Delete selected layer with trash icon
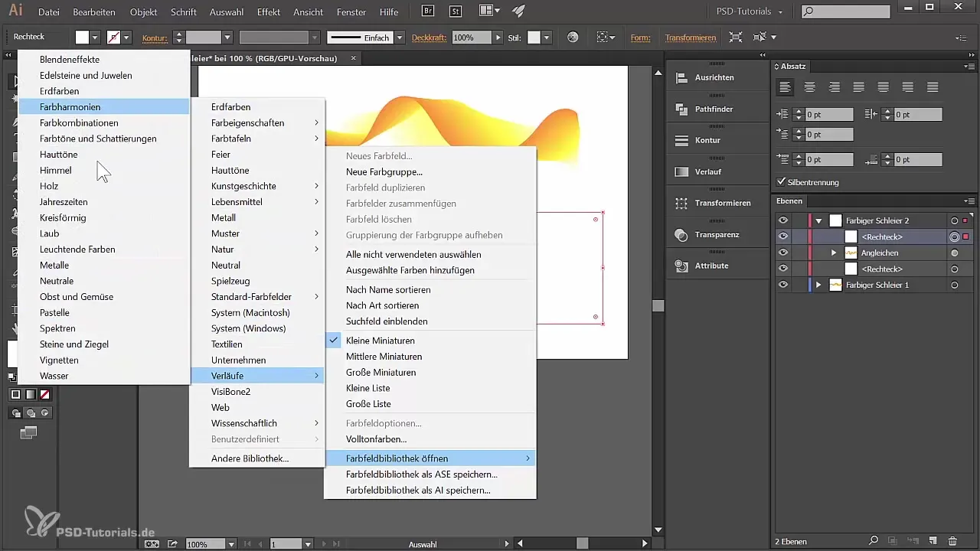Image resolution: width=980 pixels, height=551 pixels. pyautogui.click(x=952, y=541)
